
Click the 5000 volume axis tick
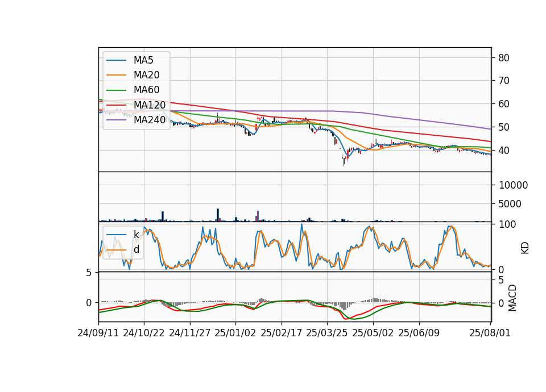point(510,204)
